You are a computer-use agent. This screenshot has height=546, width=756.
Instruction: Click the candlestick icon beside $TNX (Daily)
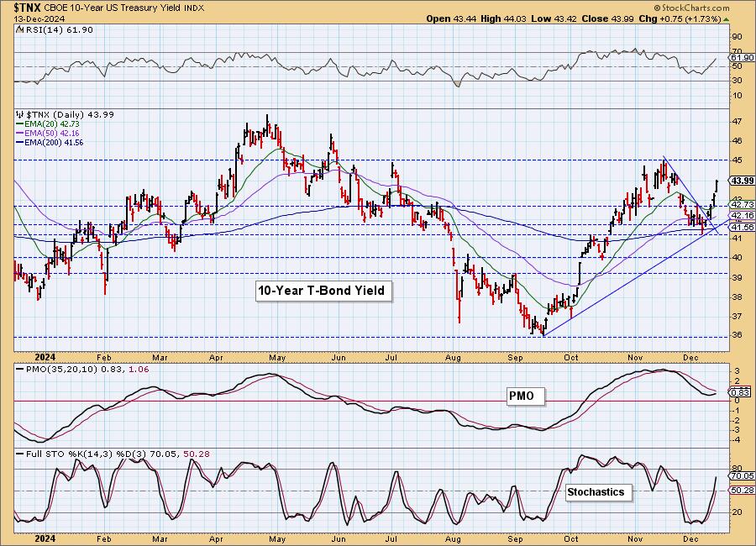(20, 115)
